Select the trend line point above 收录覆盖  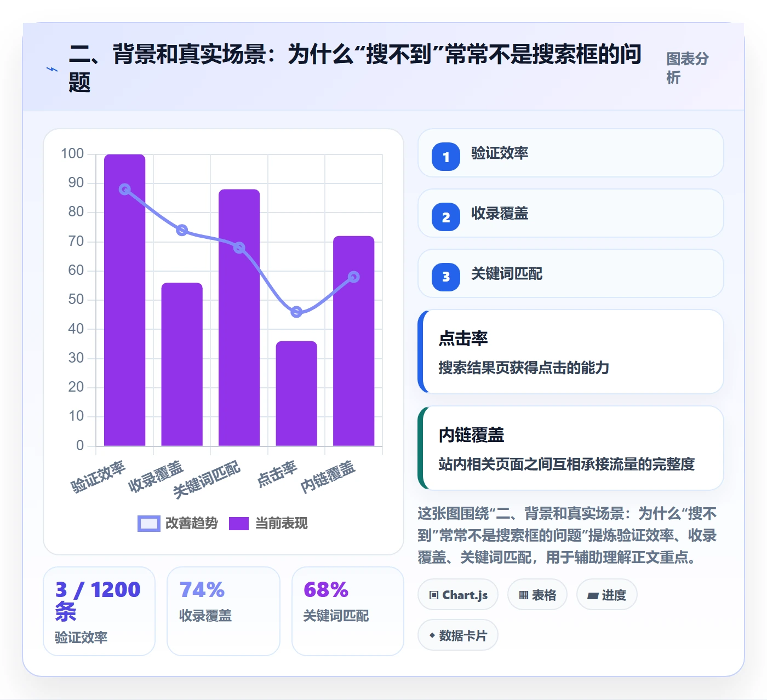click(x=182, y=230)
